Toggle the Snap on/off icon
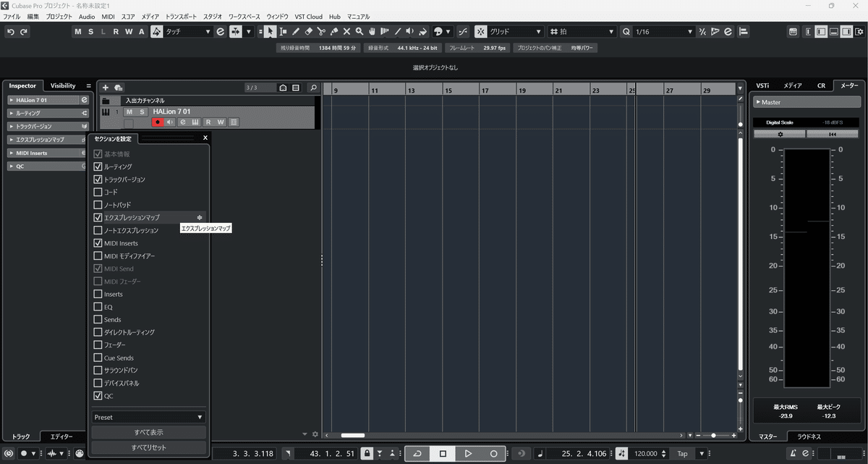868x464 pixels. (480, 32)
